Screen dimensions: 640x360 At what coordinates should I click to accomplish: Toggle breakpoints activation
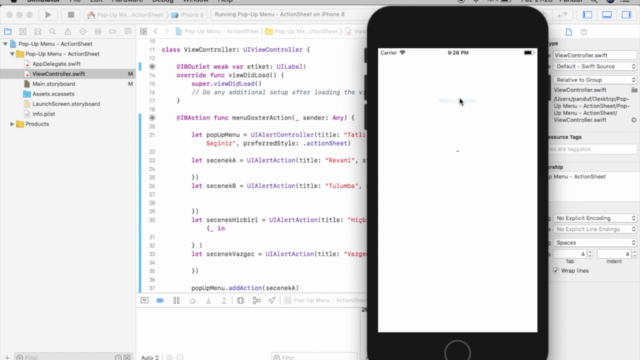point(160,300)
